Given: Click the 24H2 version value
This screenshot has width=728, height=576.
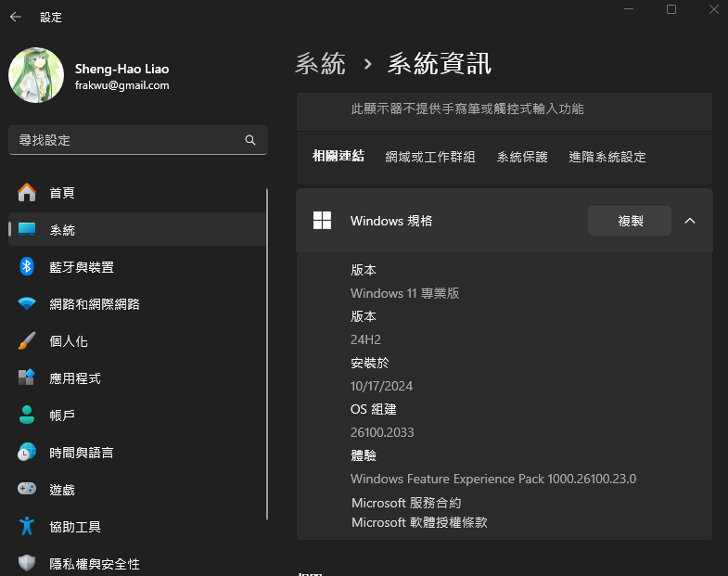Looking at the screenshot, I should [366, 339].
